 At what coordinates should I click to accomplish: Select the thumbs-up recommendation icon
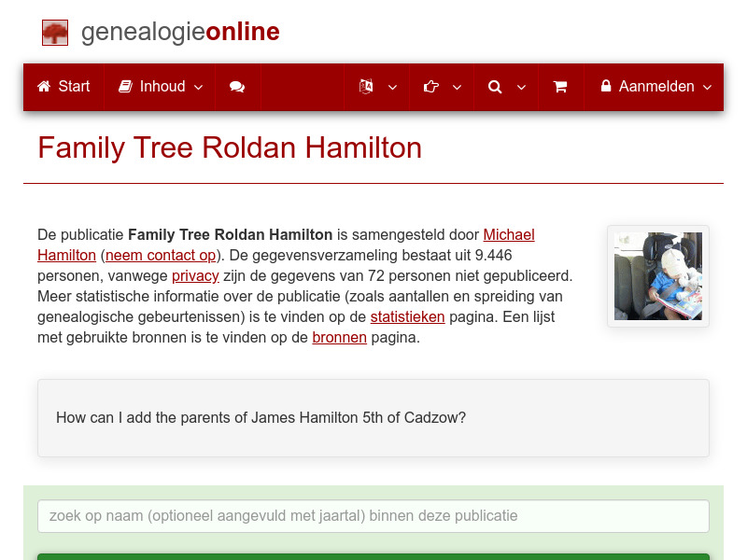(x=430, y=86)
